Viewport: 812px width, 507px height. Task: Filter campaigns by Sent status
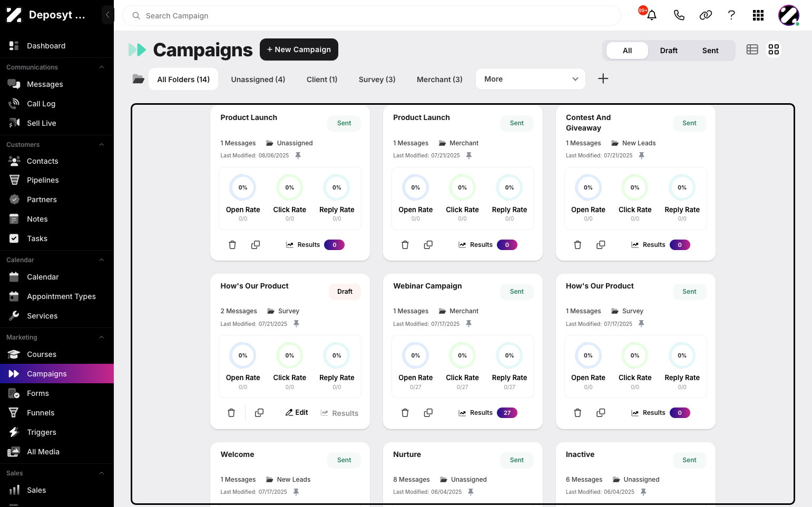coord(710,51)
